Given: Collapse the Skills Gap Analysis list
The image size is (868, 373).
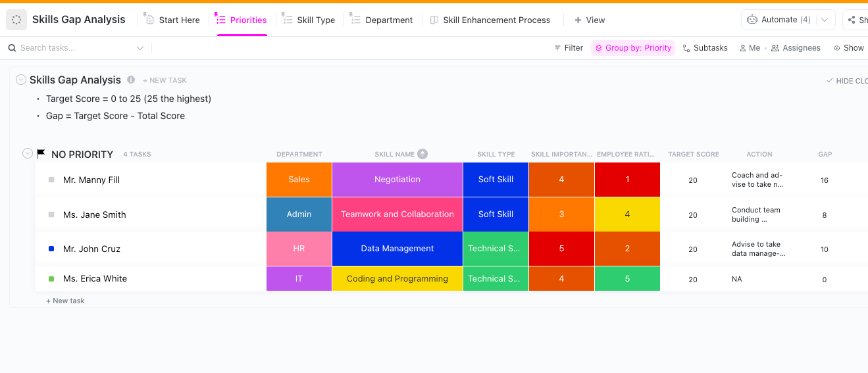Looking at the screenshot, I should [x=21, y=80].
